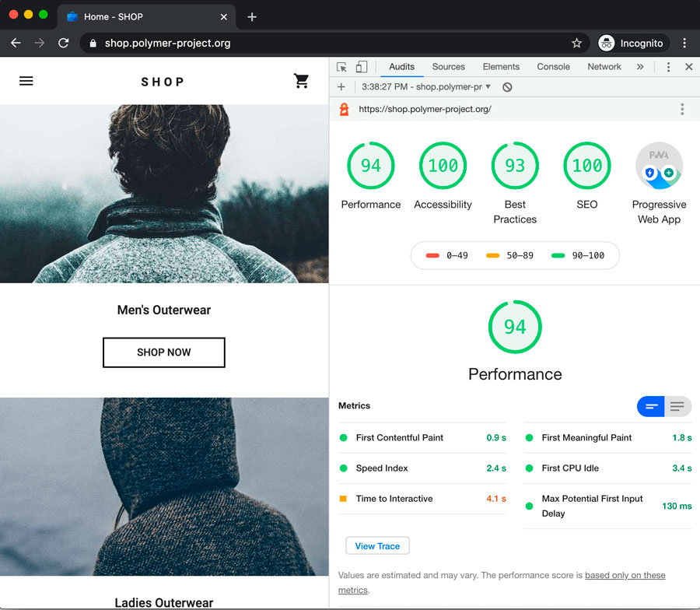Start a new audit with plus icon
The height and width of the screenshot is (610, 700).
click(x=341, y=87)
